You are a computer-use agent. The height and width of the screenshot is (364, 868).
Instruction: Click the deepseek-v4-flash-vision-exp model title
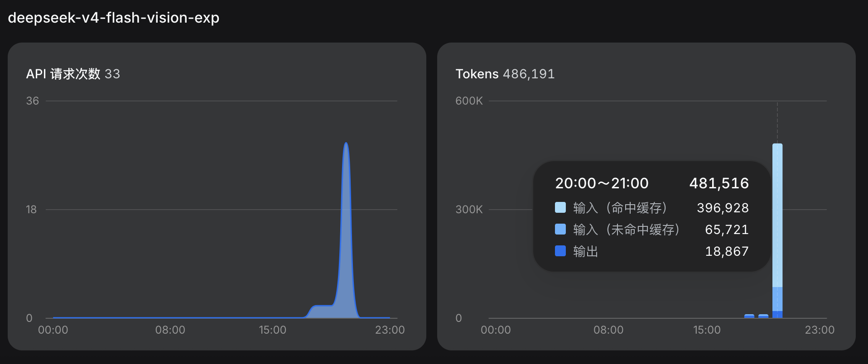[x=114, y=18]
